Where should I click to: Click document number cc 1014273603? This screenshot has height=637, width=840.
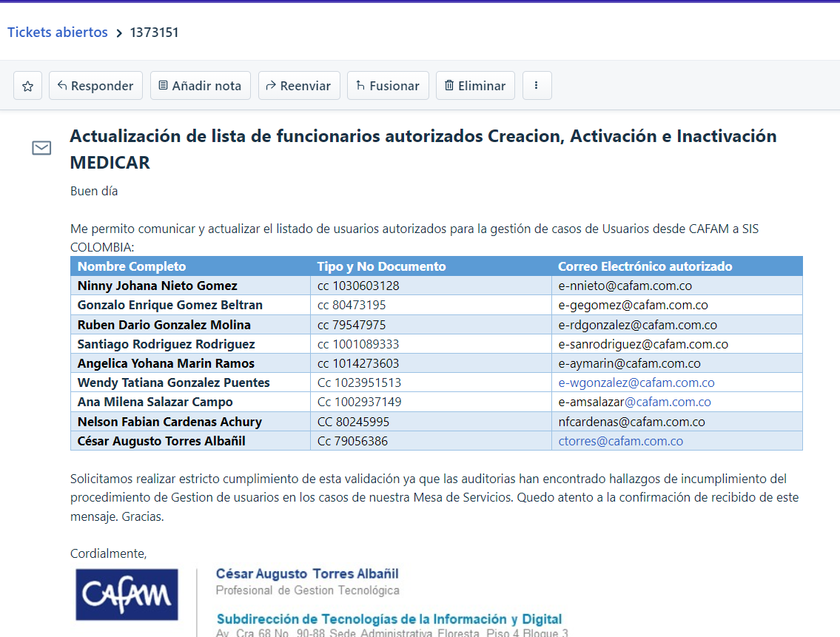click(x=358, y=363)
